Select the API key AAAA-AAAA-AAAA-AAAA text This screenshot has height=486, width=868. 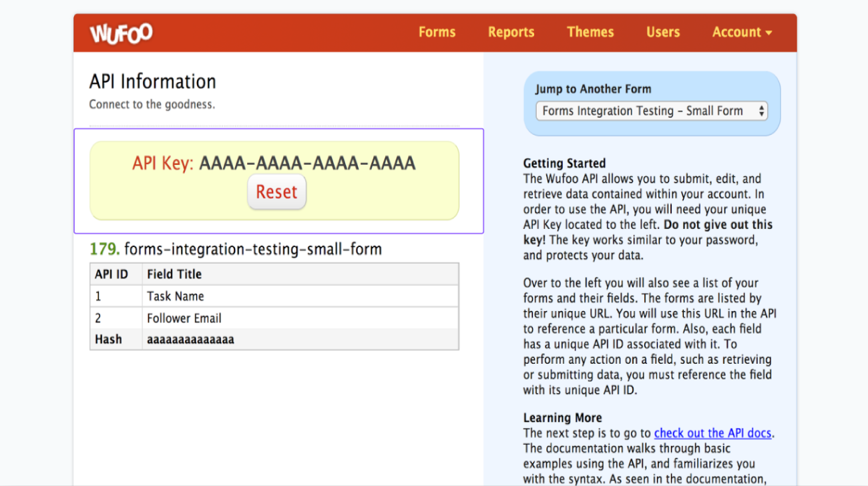tap(307, 163)
